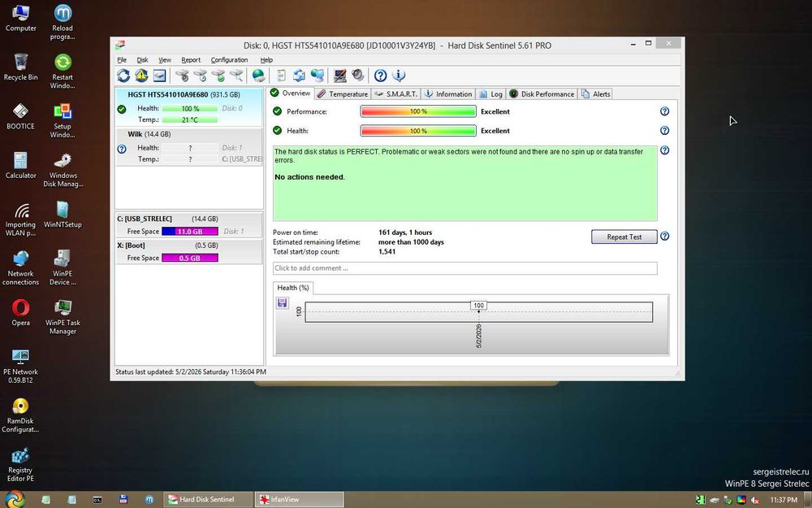
Task: Click the comment field 'Click to add comment'
Action: pos(465,268)
